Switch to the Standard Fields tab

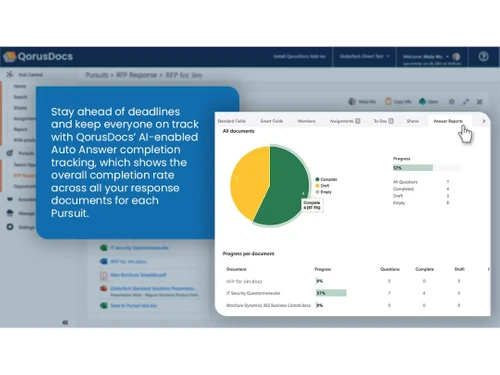click(x=232, y=121)
